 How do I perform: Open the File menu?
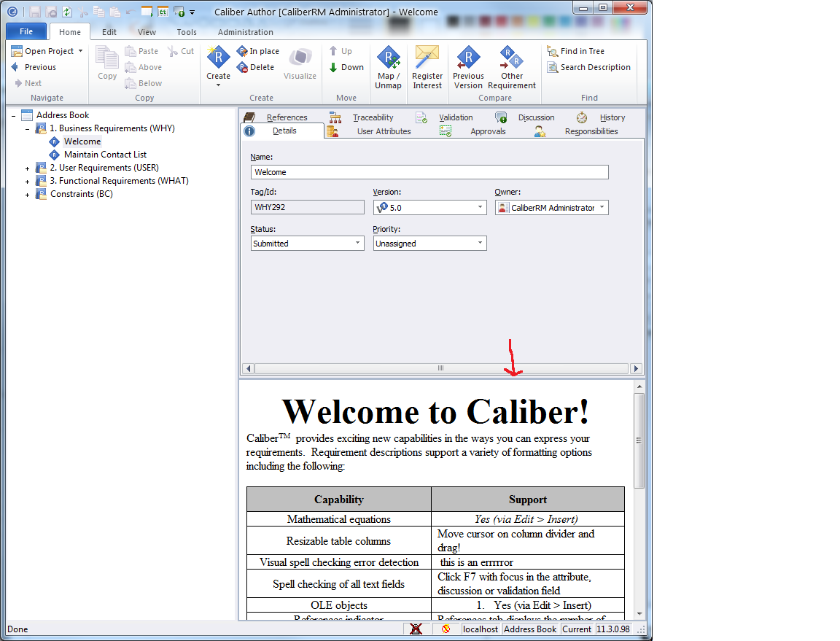coord(26,31)
